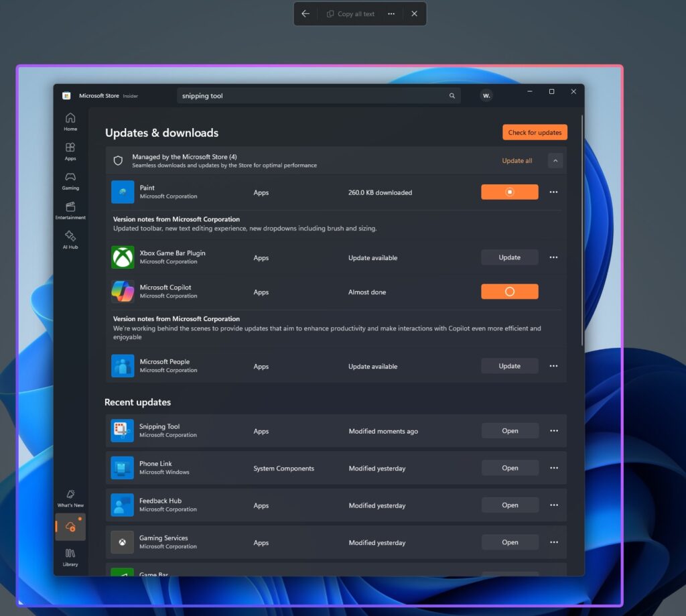Open the AI Hub

[70, 240]
